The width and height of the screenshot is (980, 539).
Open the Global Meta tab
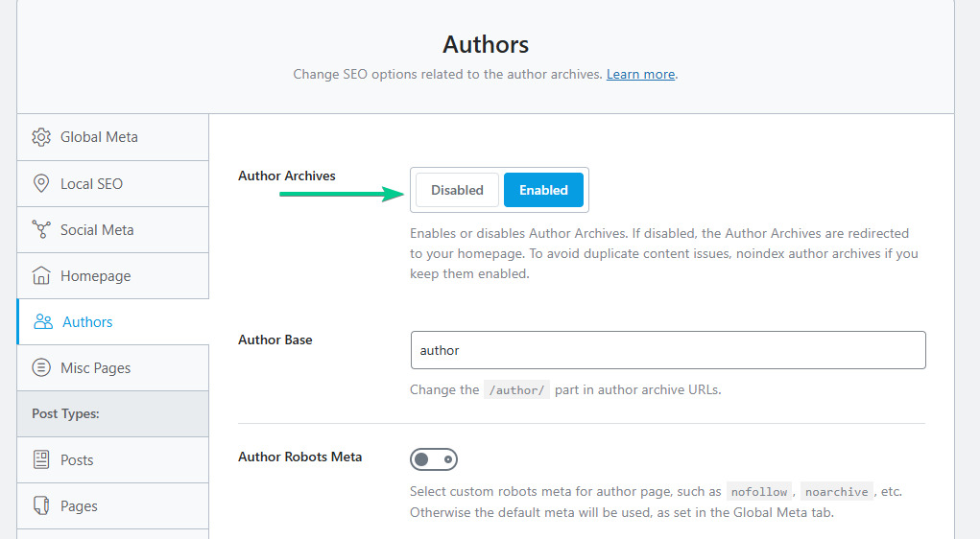(99, 137)
